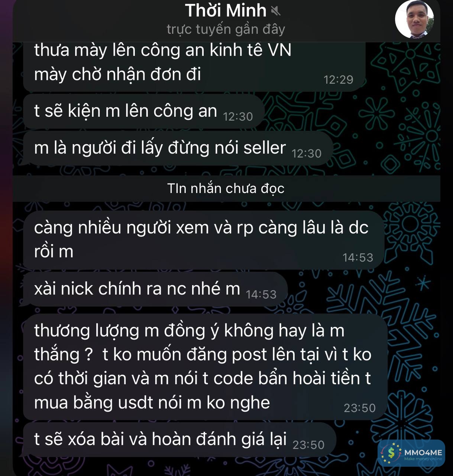Click message 't sẽ xóa bài và hoàn đánh giá lại'
This screenshot has width=453, height=476.
179,440
